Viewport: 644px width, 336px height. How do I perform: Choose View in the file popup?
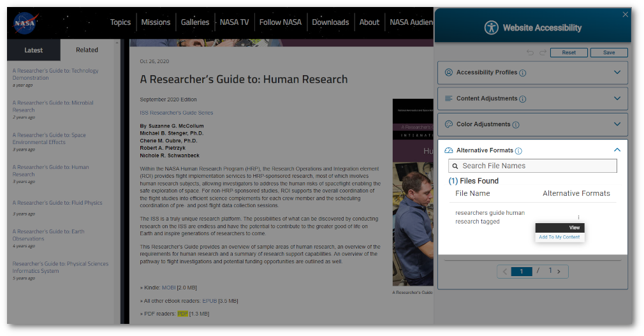(x=560, y=228)
